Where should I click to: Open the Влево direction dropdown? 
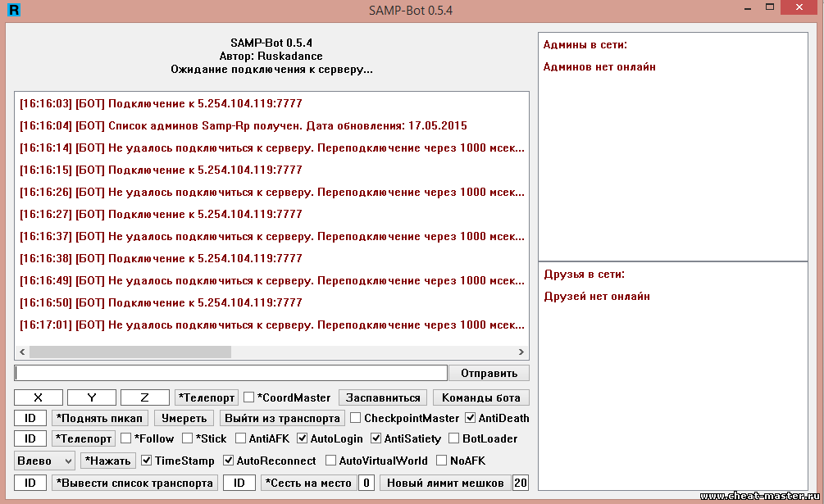44,461
